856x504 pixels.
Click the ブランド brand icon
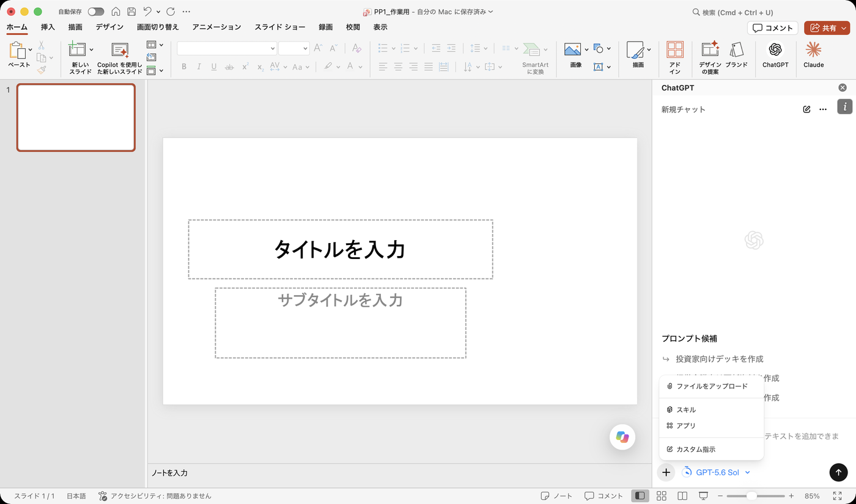737,55
